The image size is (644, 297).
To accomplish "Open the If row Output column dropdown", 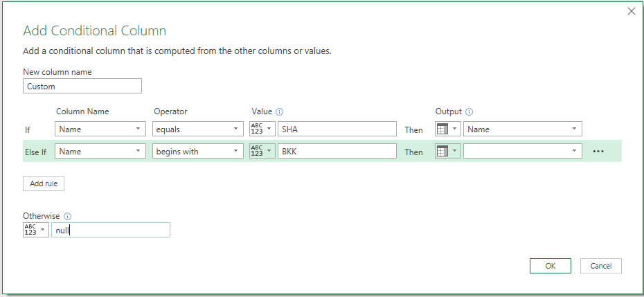I will (523, 129).
